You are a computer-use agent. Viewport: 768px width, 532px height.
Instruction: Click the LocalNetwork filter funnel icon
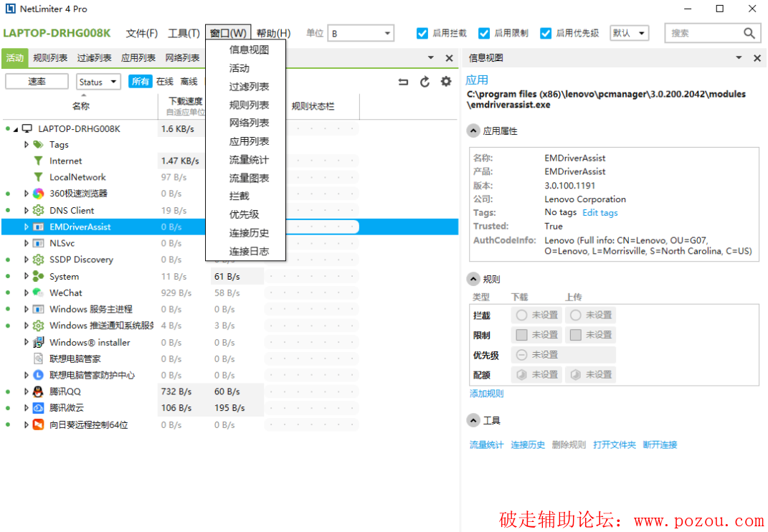[x=38, y=177]
